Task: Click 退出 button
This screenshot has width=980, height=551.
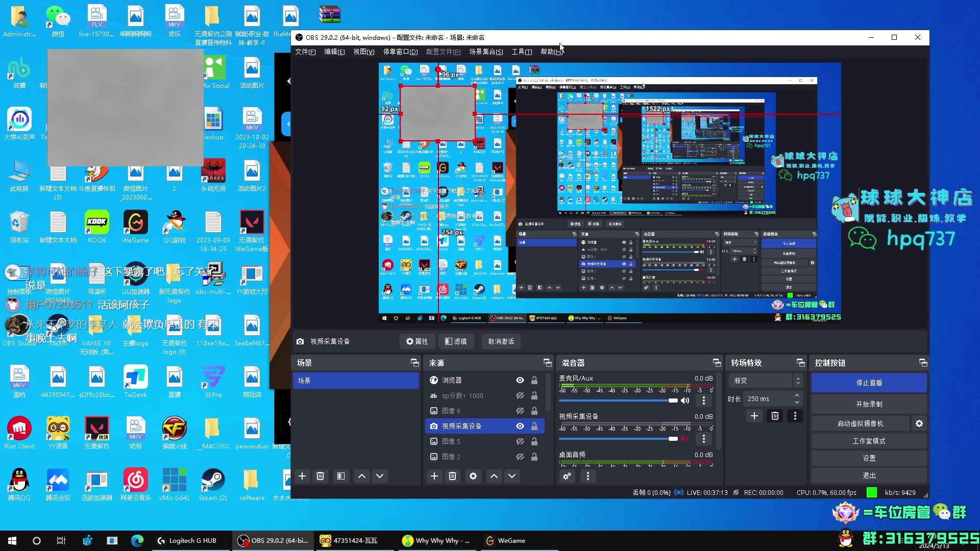Action: tap(869, 475)
